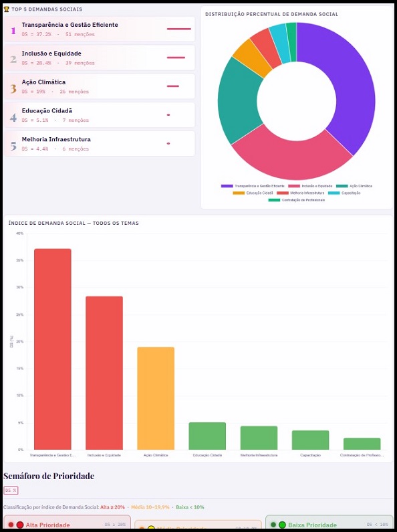This screenshot has height=532, width=397.
Task: Click the green Educação Cidadã bar
Action: coord(207,436)
